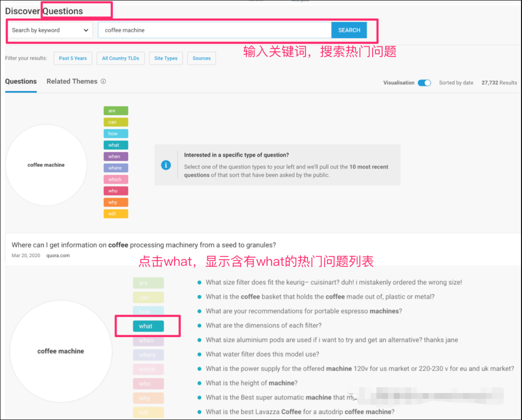This screenshot has width=522, height=420.
Task: Switch to the Related Themes tab
Action: [x=72, y=81]
